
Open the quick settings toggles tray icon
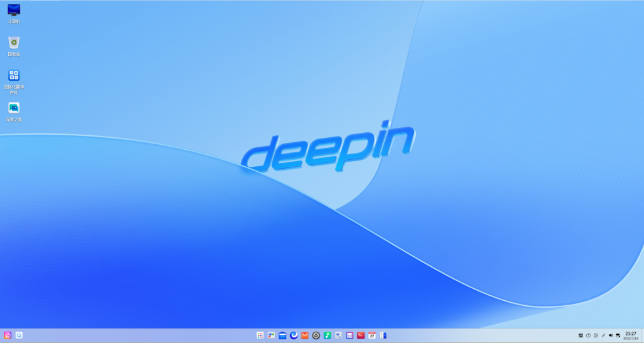tap(618, 335)
